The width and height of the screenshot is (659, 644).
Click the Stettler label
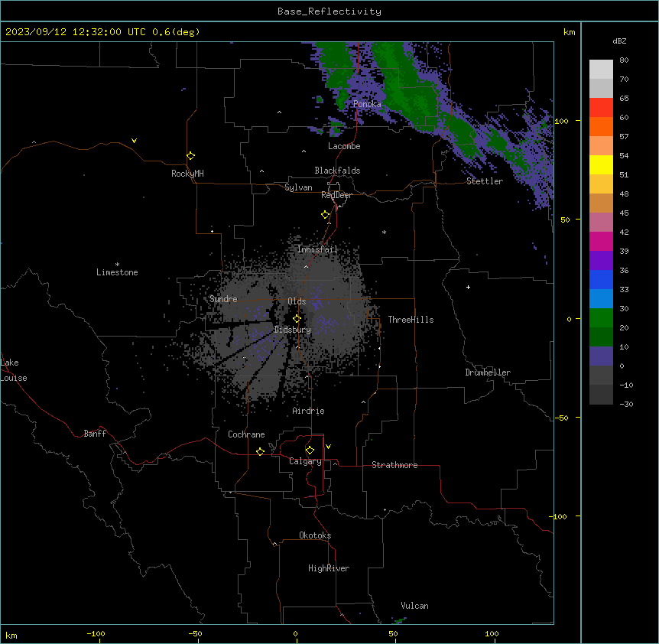pyautogui.click(x=485, y=181)
